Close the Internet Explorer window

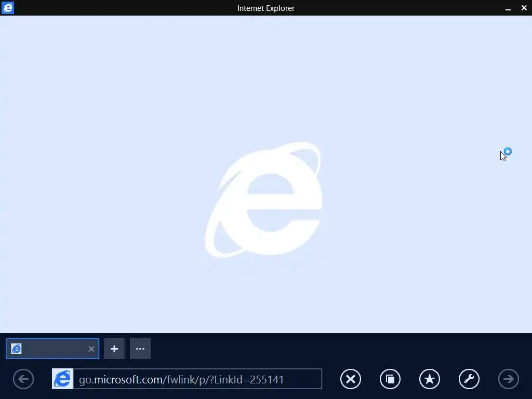524,8
